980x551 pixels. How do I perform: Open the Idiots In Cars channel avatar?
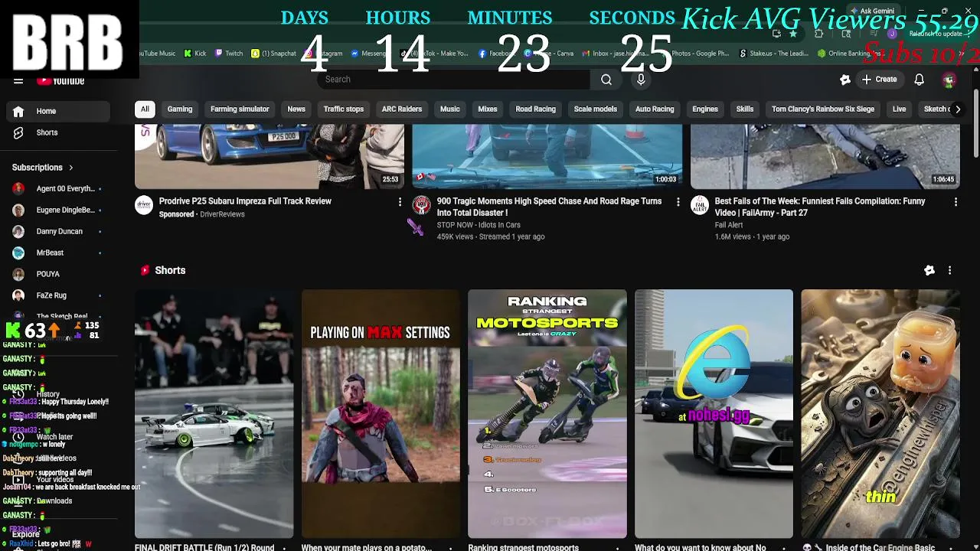[x=421, y=205]
